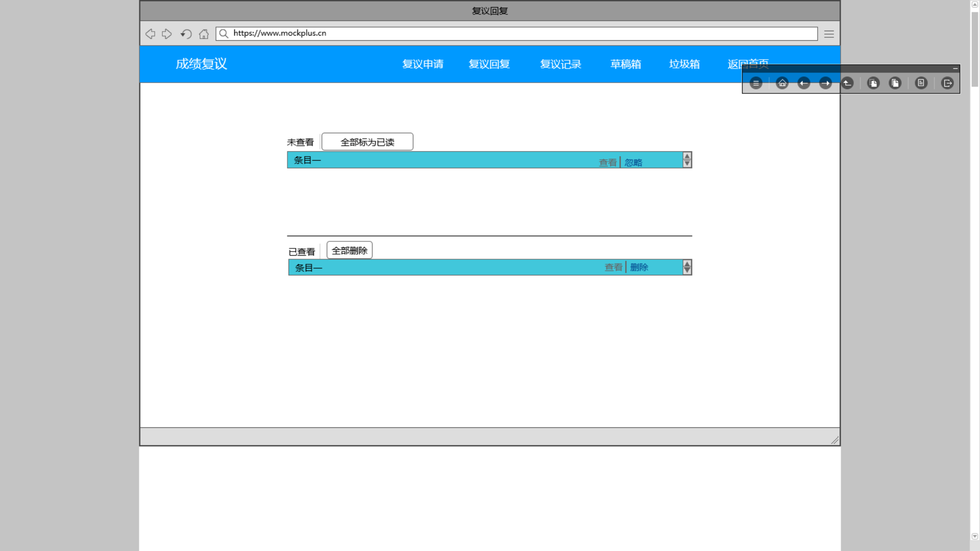The height and width of the screenshot is (551, 980).
Task: Click the mock browser home icon
Action: pos(204,34)
